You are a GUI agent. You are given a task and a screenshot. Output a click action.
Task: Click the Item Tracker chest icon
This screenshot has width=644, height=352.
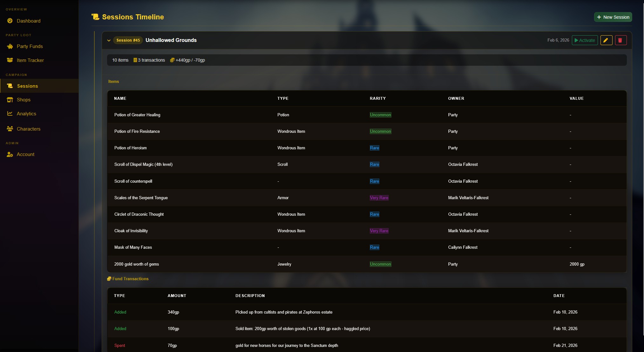click(x=10, y=60)
